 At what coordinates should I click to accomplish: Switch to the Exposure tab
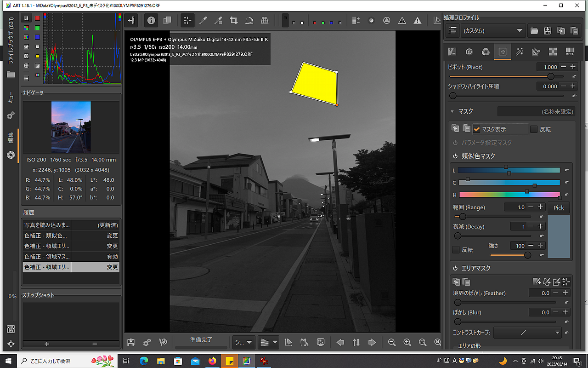452,52
